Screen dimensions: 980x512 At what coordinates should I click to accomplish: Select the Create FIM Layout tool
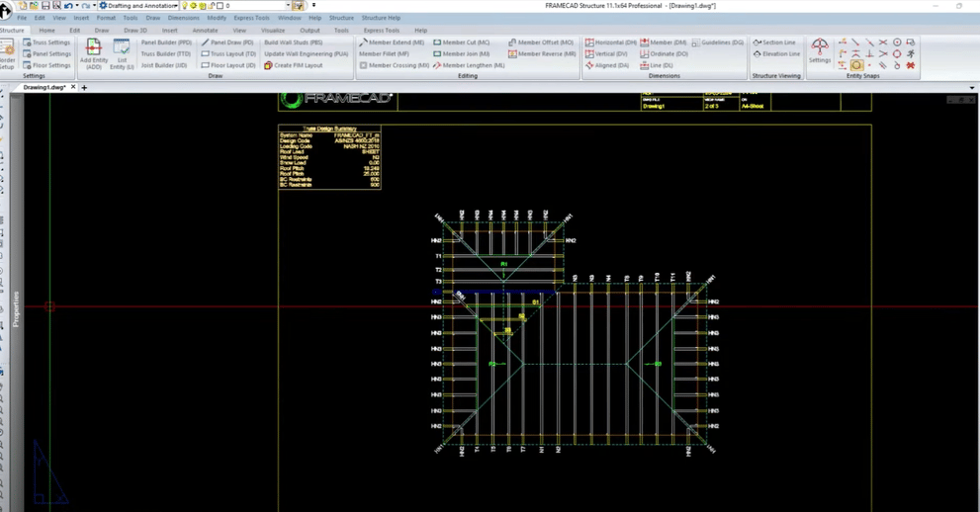point(293,65)
